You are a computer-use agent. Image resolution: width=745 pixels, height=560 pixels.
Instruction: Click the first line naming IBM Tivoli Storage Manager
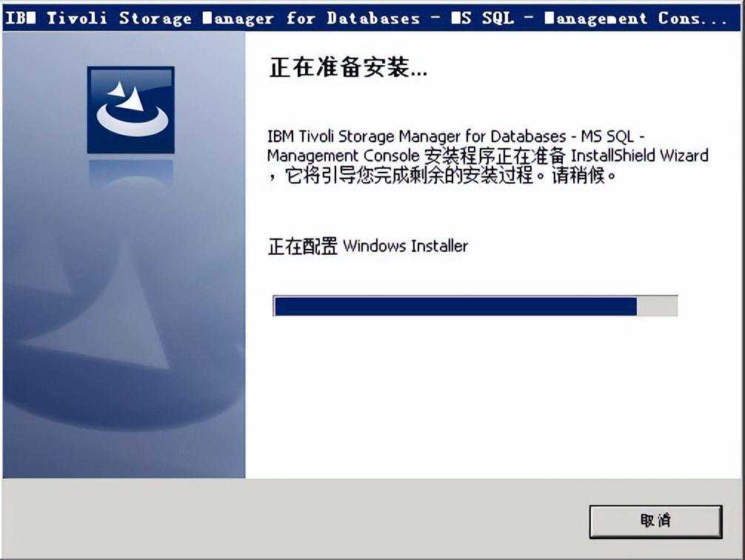455,136
